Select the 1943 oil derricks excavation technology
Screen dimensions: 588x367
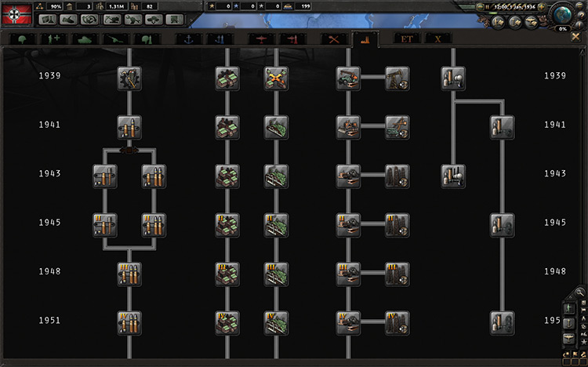397,176
